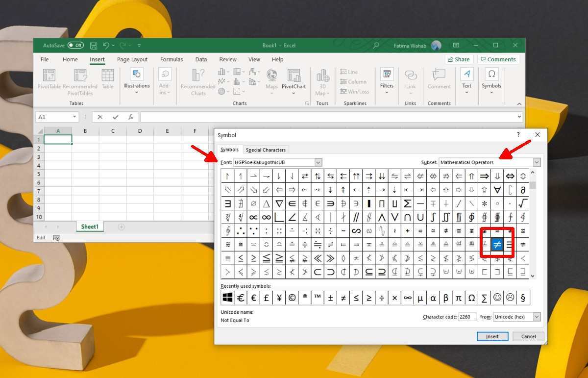The image size is (588, 378).
Task: Click the Filters icon in ribbon
Action: pos(387,75)
